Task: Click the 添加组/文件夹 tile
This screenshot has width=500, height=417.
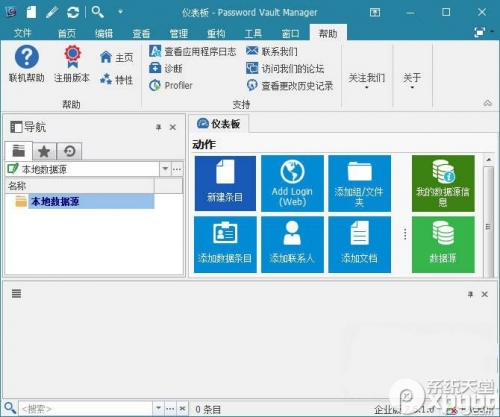Action: coord(359,183)
